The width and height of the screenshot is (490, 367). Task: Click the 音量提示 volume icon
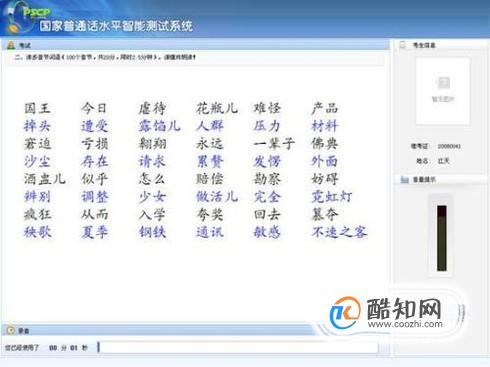pos(404,180)
